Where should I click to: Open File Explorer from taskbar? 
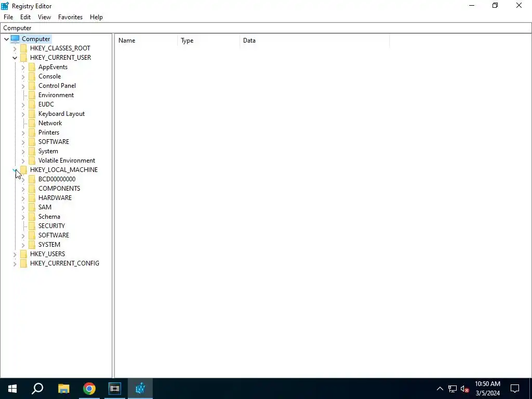63,389
